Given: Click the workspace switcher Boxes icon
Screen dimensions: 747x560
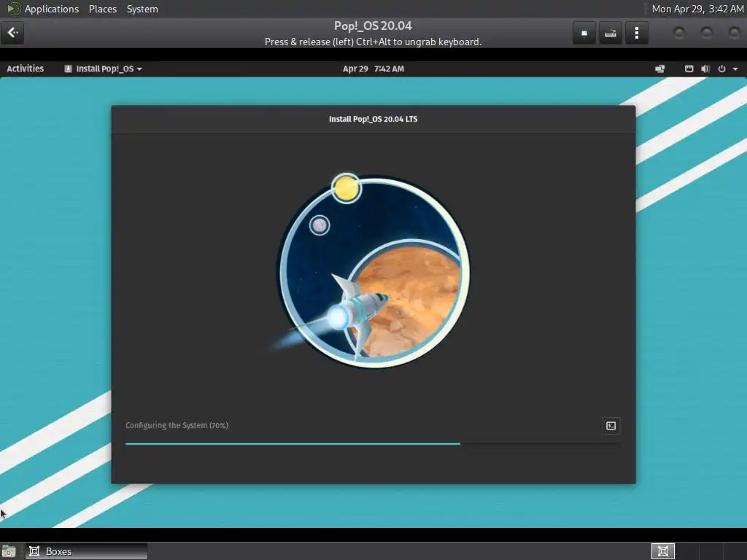Looking at the screenshot, I should (662, 551).
